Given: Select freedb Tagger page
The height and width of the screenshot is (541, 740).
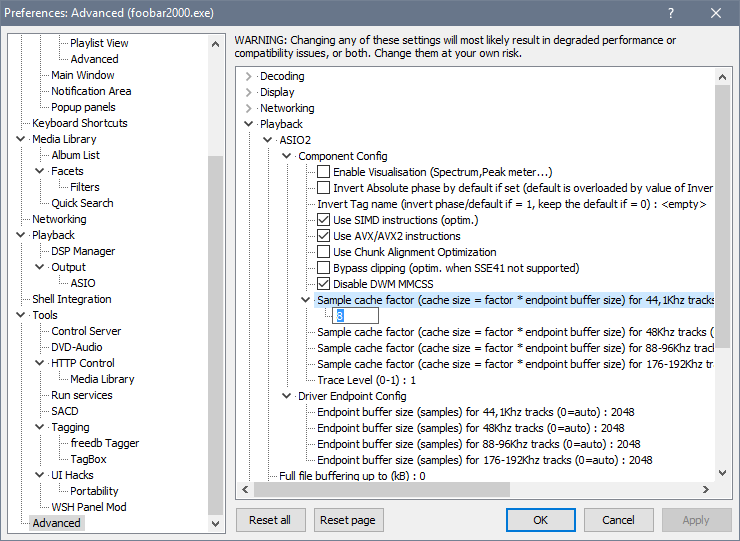Looking at the screenshot, I should 105,443.
